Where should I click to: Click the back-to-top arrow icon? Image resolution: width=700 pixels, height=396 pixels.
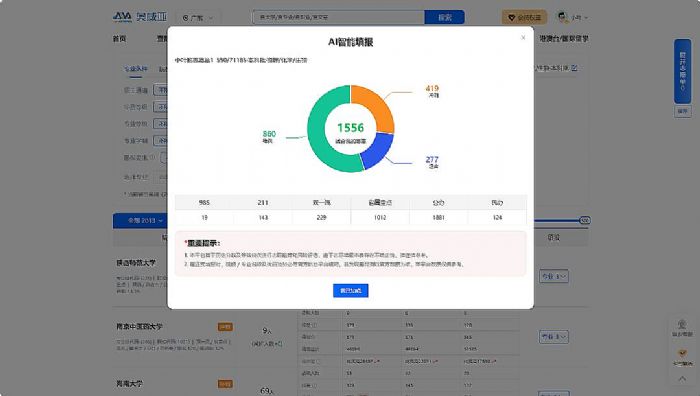(x=682, y=379)
